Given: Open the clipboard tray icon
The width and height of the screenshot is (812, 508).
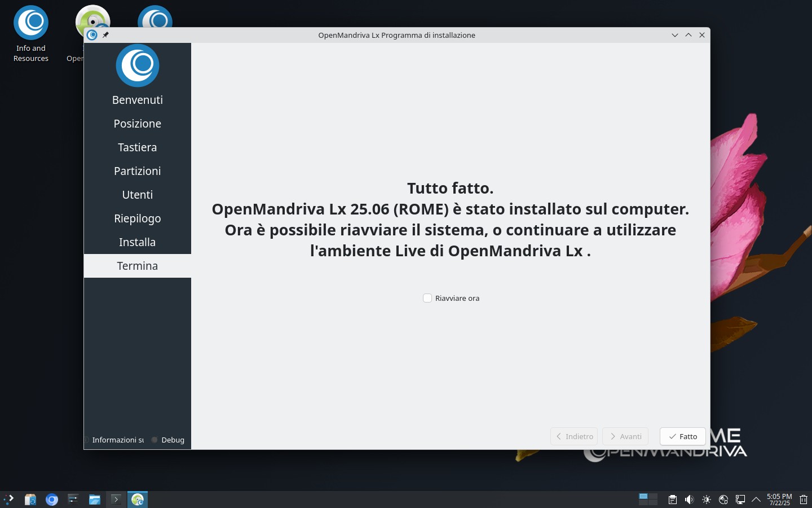Looking at the screenshot, I should point(672,500).
